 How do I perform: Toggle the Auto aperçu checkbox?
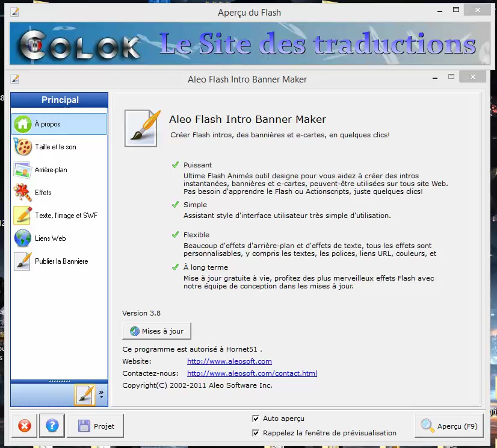(256, 418)
